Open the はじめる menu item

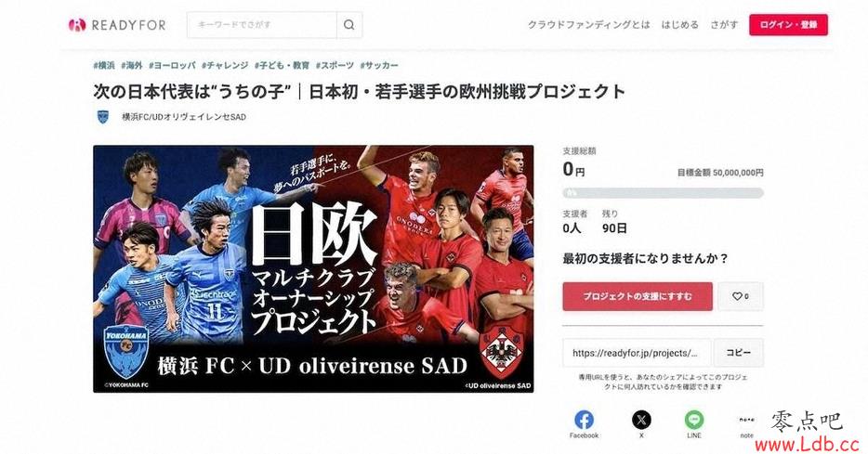[x=679, y=25]
